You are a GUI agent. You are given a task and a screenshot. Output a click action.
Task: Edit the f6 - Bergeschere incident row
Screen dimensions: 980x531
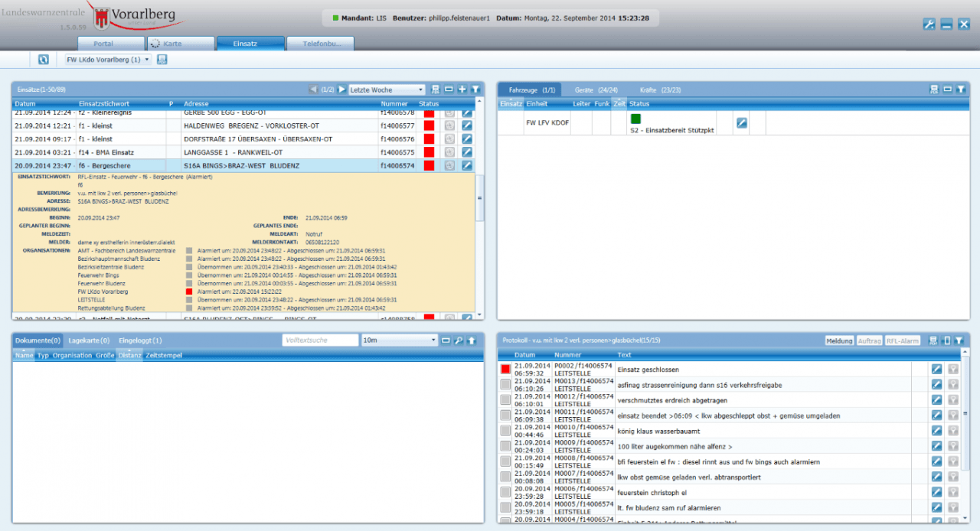tap(467, 165)
